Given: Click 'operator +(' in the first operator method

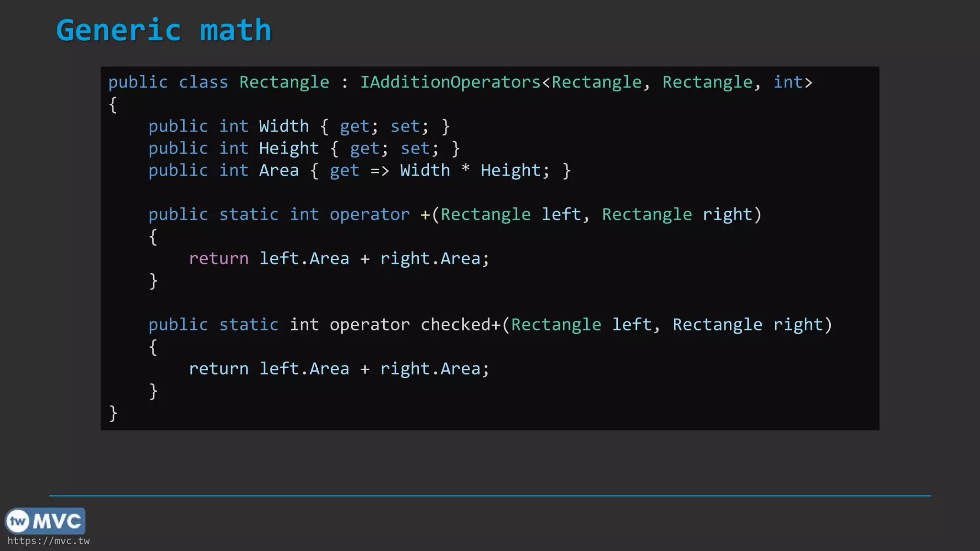Looking at the screenshot, I should (384, 215).
